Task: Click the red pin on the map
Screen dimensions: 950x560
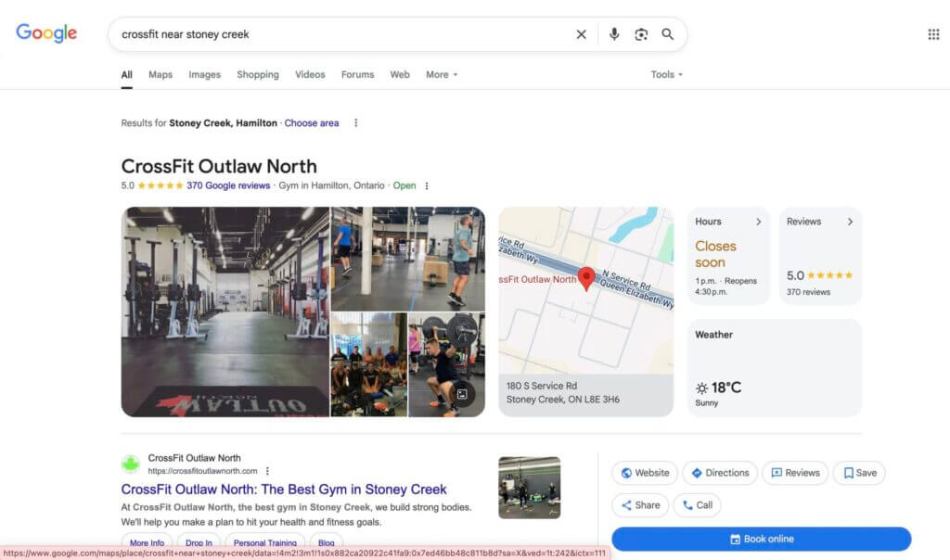Action: [586, 278]
